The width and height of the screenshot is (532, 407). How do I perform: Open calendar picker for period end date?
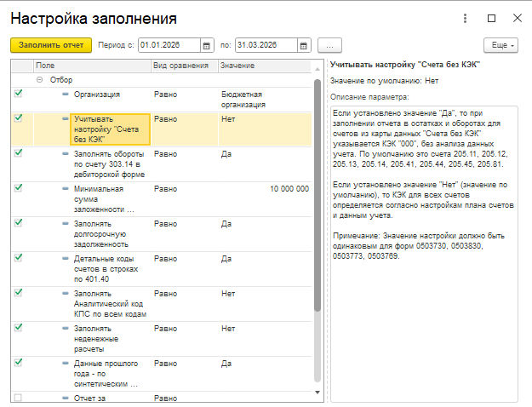pyautogui.click(x=304, y=45)
